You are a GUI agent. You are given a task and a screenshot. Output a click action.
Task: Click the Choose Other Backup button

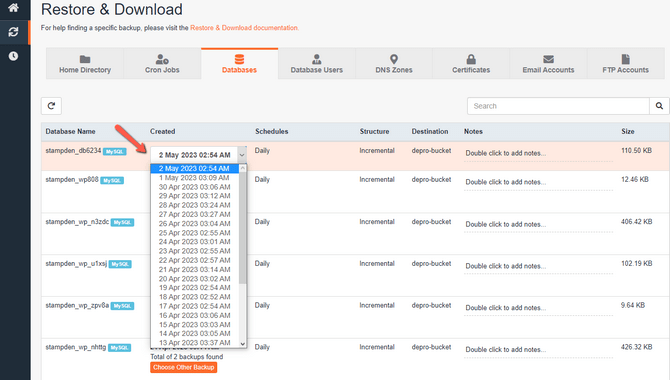184,367
